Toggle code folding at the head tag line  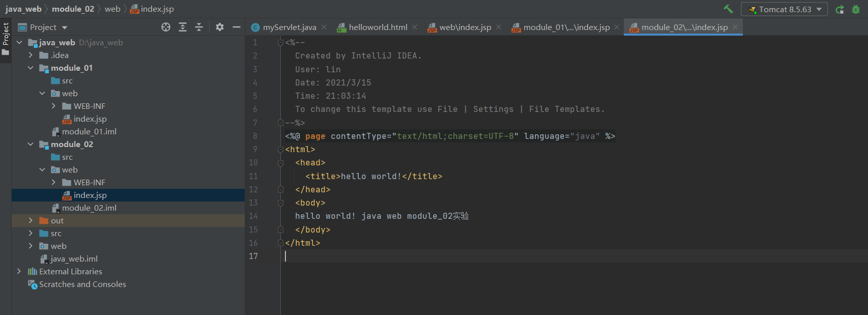coord(280,163)
